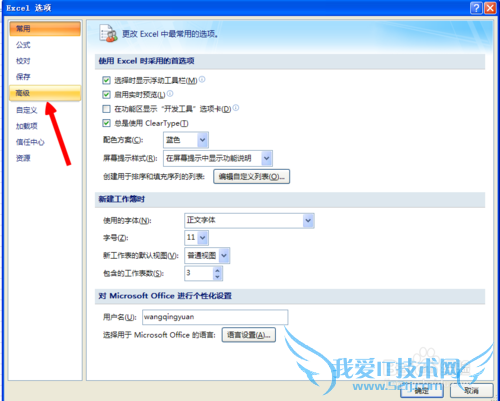The height and width of the screenshot is (401, 500).
Task: Click info icon beside 选择时显示浮动工具栏
Action: pyautogui.click(x=202, y=79)
